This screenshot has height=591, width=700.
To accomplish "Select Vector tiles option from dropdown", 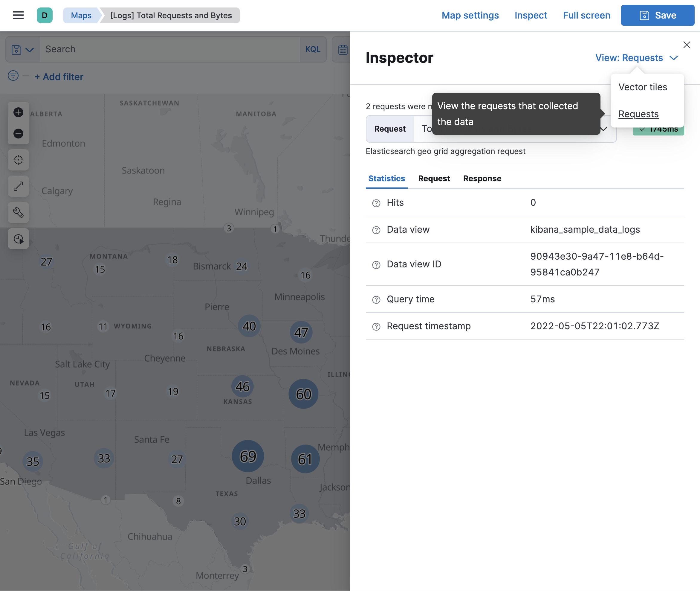I will 643,86.
